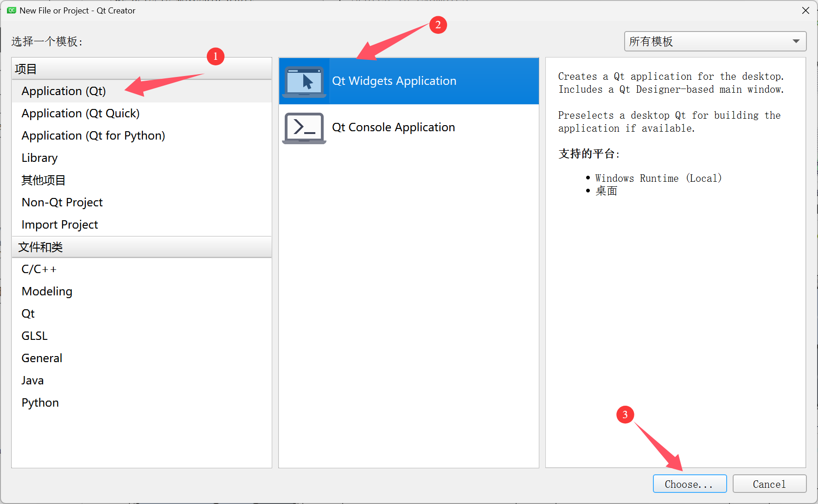818x504 pixels.
Task: Select Application (Qt) project category
Action: click(141, 91)
